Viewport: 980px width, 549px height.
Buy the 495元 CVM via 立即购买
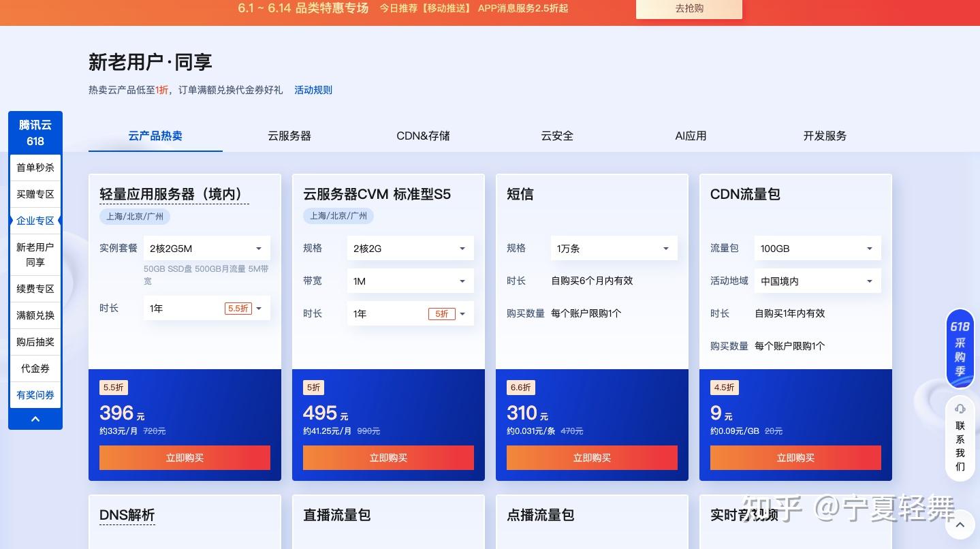(388, 458)
